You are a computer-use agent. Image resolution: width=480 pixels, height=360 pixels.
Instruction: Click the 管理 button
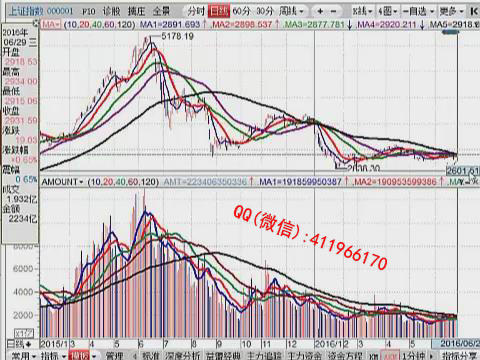coord(114,355)
